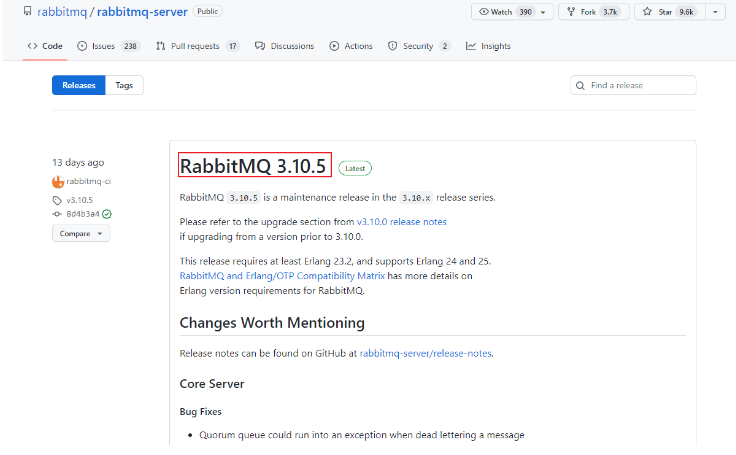Click the rabbitmq-ci avatar icon

click(x=58, y=182)
